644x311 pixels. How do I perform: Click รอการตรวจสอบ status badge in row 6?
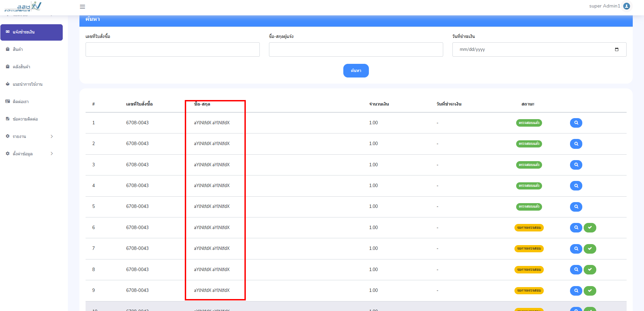[x=529, y=228]
